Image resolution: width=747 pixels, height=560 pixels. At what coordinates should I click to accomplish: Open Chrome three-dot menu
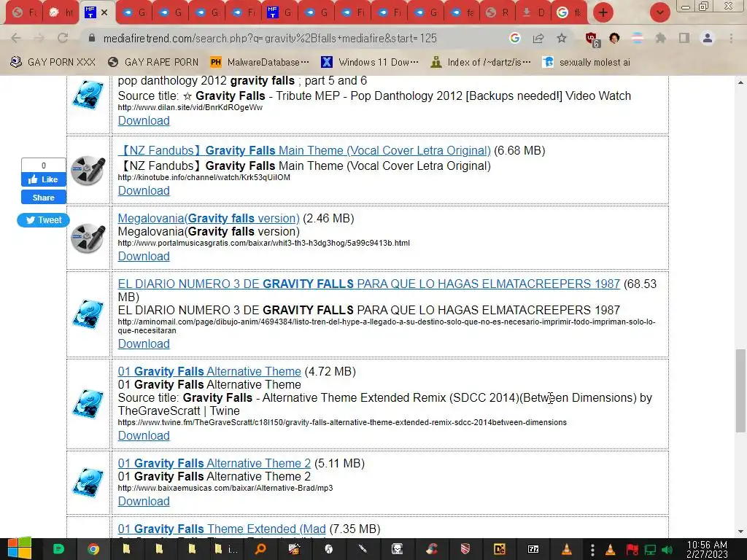pyautogui.click(x=731, y=38)
